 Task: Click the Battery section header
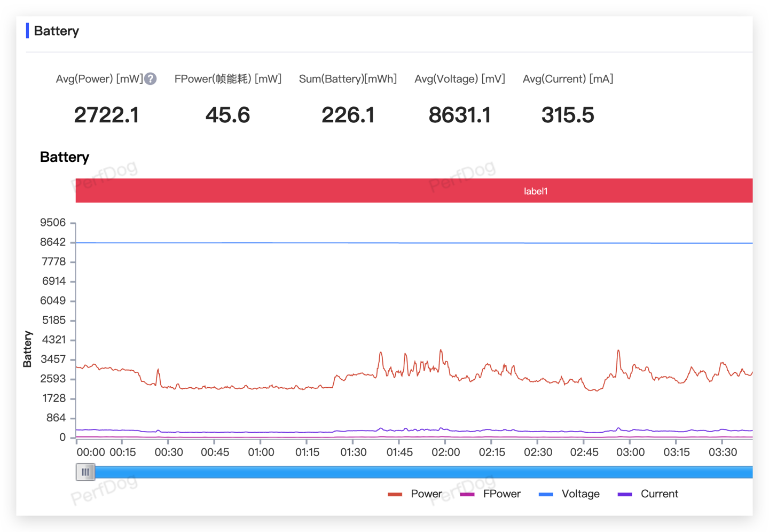(x=56, y=31)
